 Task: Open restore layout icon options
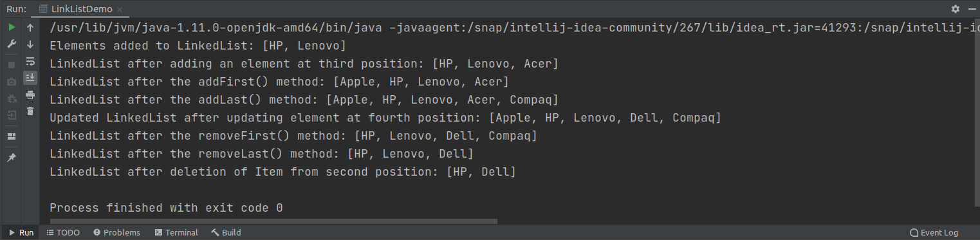pos(12,136)
